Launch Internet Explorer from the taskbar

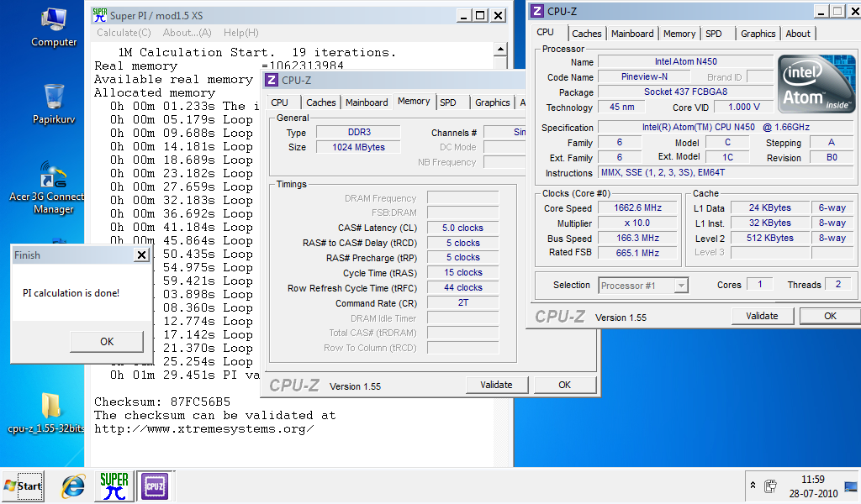tap(74, 486)
